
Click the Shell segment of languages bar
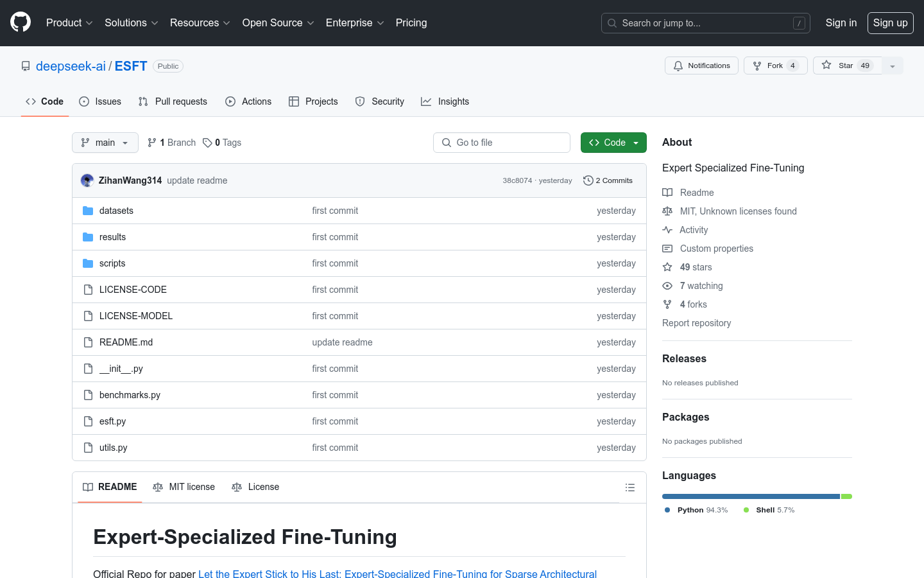[846, 496]
